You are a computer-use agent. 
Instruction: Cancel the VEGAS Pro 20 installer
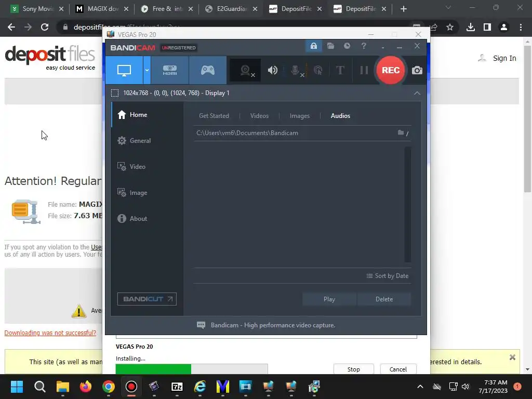398,369
